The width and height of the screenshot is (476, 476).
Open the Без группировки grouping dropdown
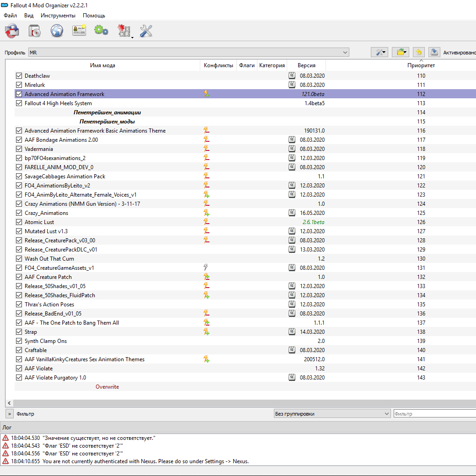point(332,413)
